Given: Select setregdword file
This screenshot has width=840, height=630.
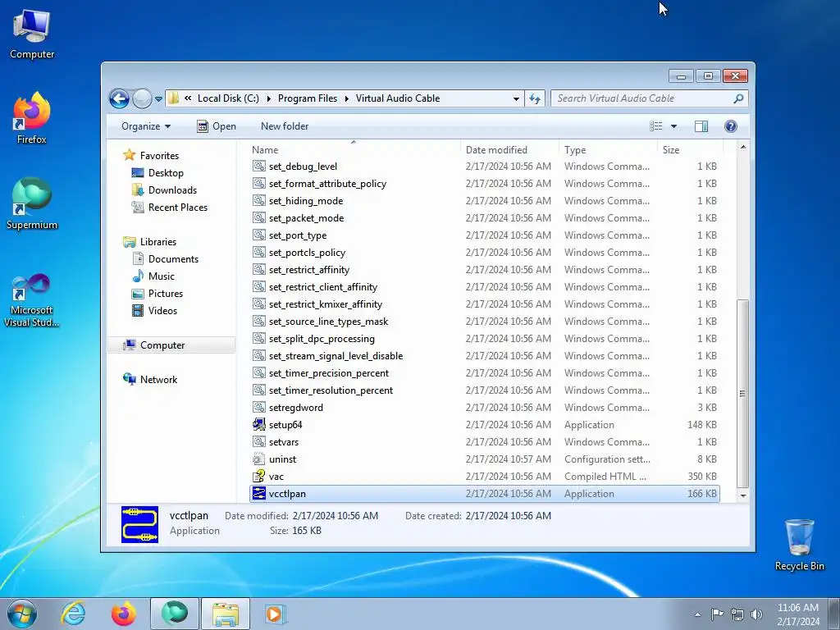Looking at the screenshot, I should point(485,407).
